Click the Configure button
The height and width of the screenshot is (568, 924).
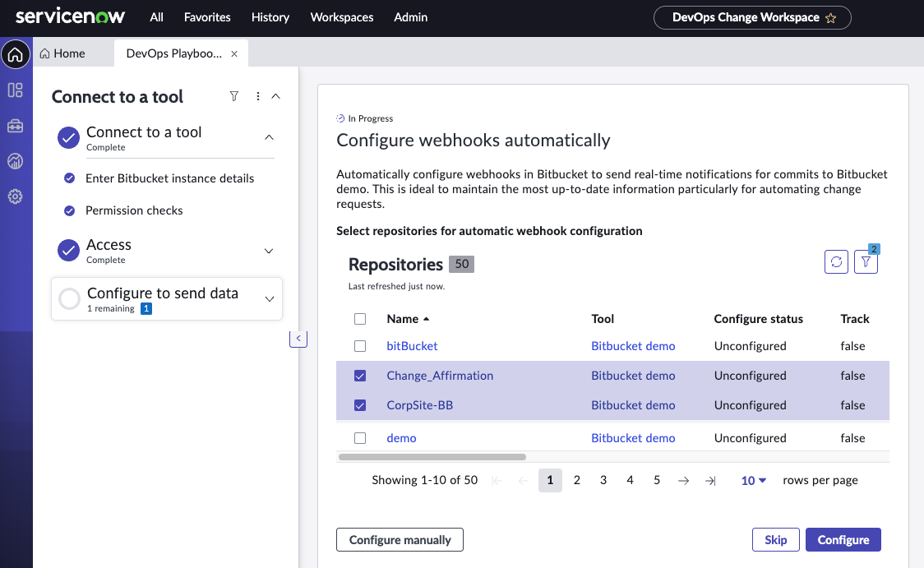click(x=843, y=540)
